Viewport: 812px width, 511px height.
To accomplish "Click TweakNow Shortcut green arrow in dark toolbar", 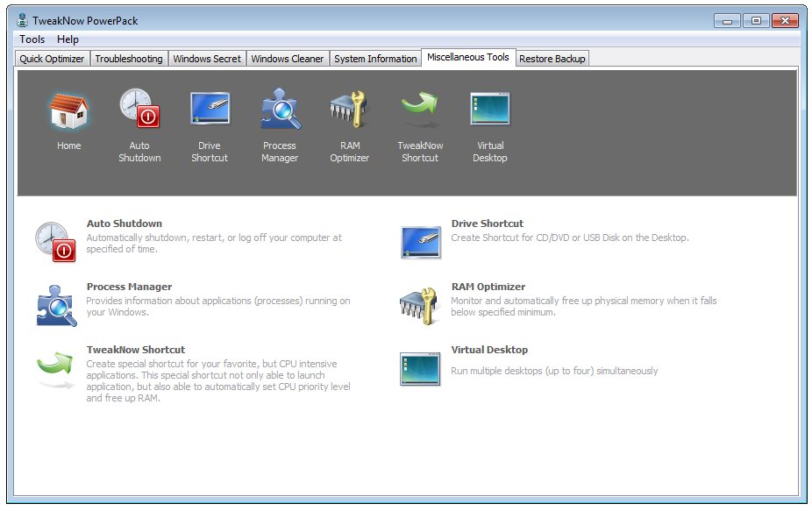I will [x=420, y=110].
